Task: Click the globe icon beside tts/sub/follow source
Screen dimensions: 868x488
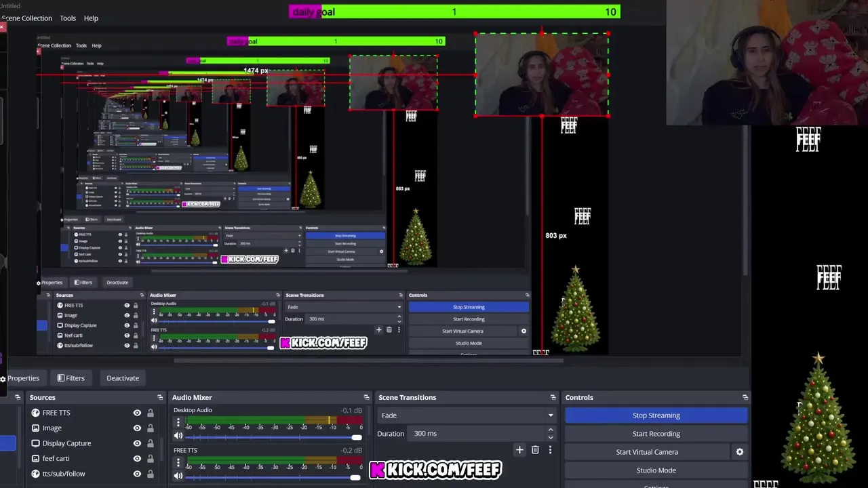Action: click(35, 474)
